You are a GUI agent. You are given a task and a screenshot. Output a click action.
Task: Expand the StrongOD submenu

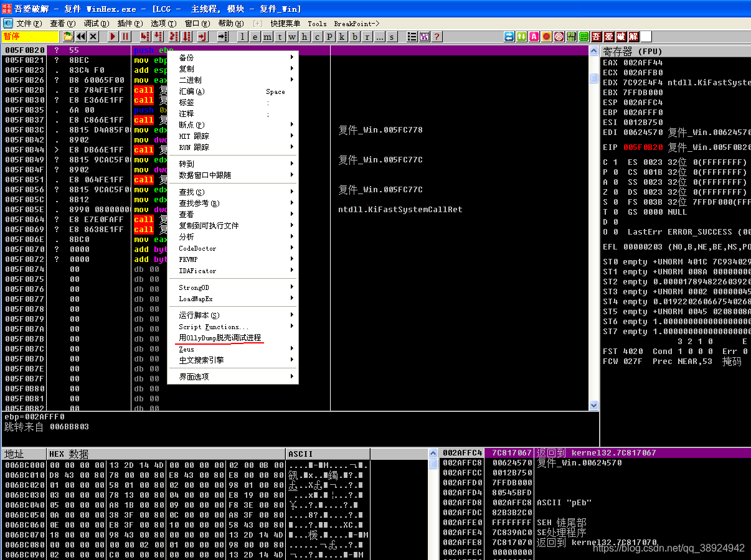(234, 287)
